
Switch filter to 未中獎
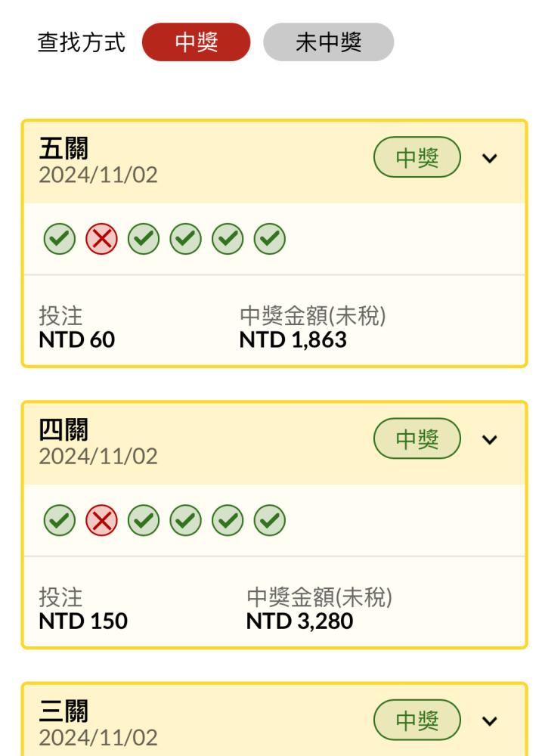(328, 42)
